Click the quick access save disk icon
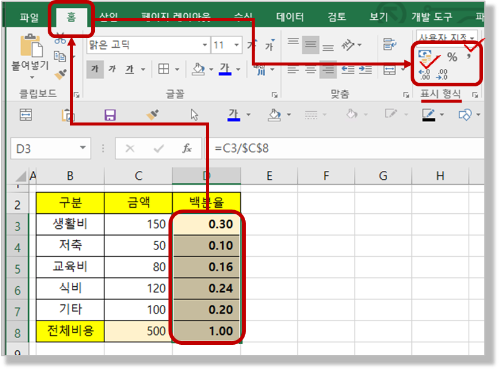Viewport: 500px width, 370px height. (x=110, y=115)
